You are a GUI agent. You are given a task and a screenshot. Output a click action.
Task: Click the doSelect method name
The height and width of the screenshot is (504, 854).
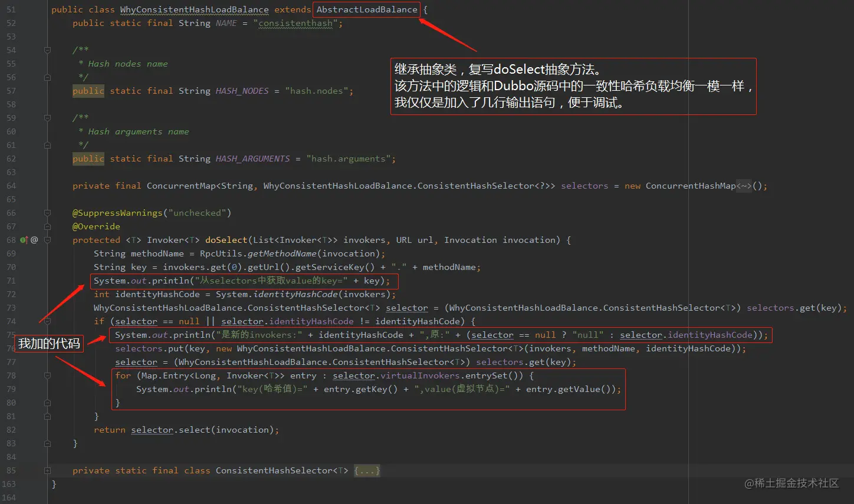226,240
